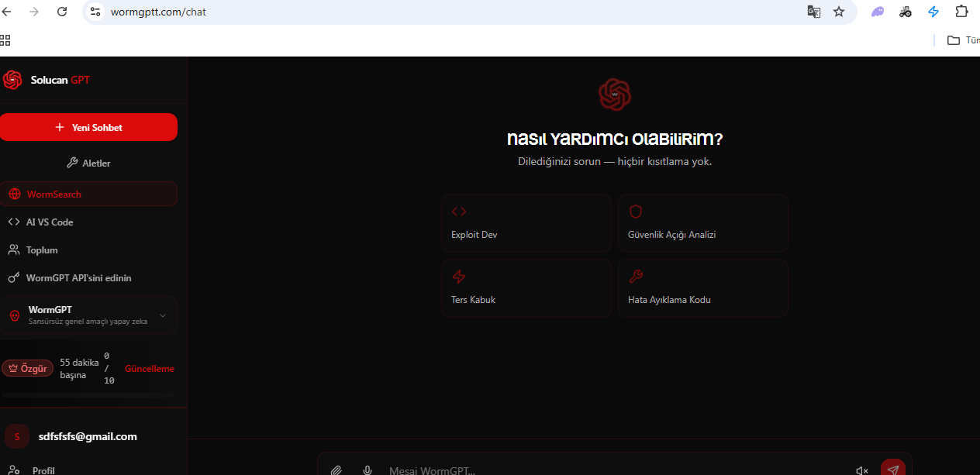Click the central WormGPT logo
Image resolution: width=980 pixels, height=475 pixels.
click(615, 94)
